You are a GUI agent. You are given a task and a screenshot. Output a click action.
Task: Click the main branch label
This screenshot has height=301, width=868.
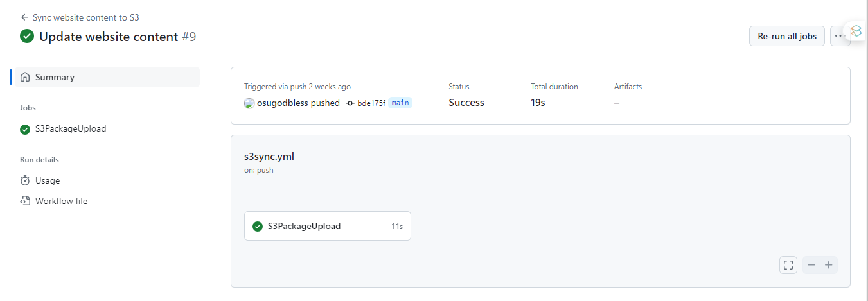pyautogui.click(x=400, y=103)
